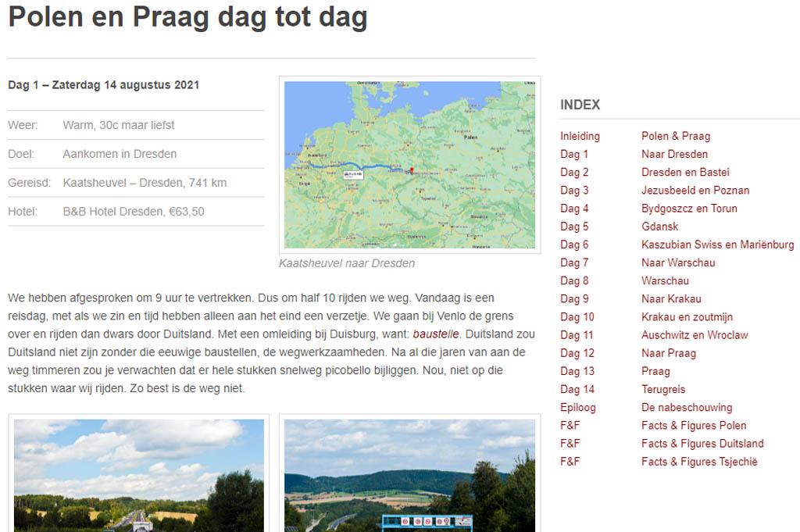This screenshot has height=532, width=800.
Task: Click the right highway hills photo
Action: click(x=409, y=475)
